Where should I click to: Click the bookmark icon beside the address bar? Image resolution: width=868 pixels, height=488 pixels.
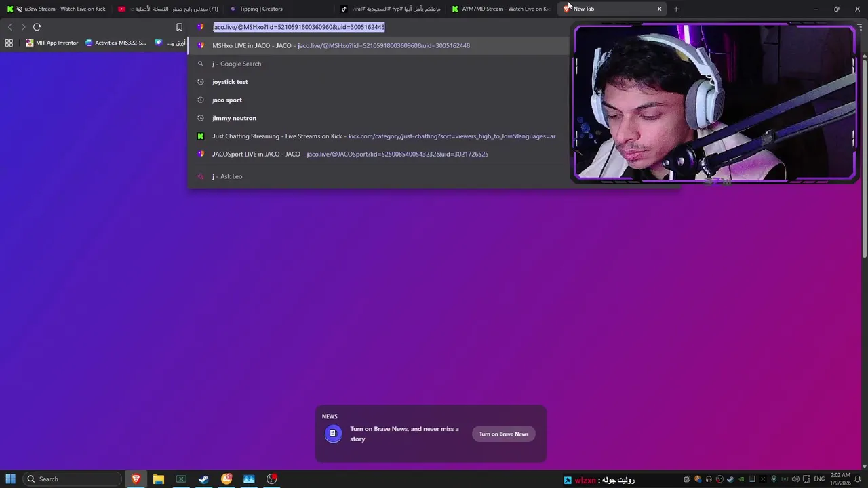click(179, 27)
